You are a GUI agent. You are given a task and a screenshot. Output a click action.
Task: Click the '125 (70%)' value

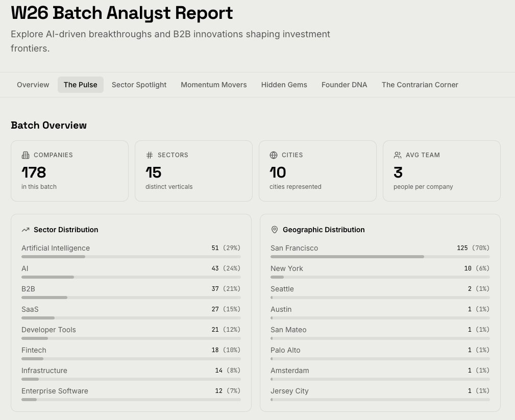(473, 248)
